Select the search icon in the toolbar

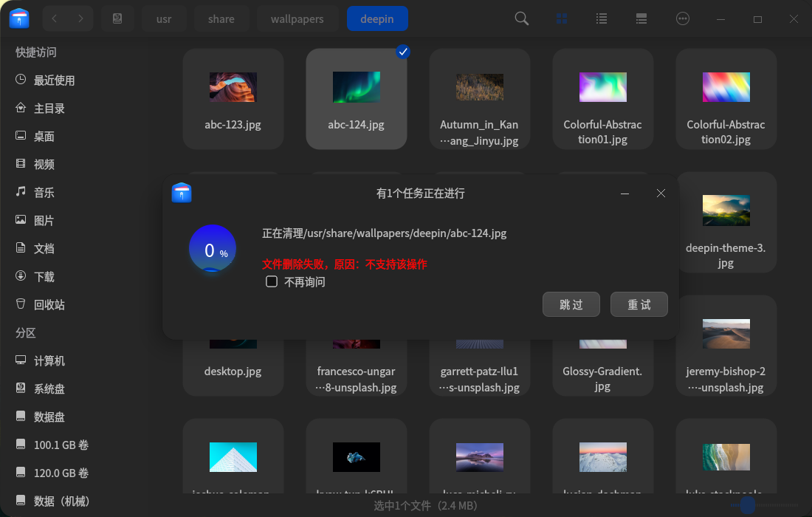click(521, 18)
